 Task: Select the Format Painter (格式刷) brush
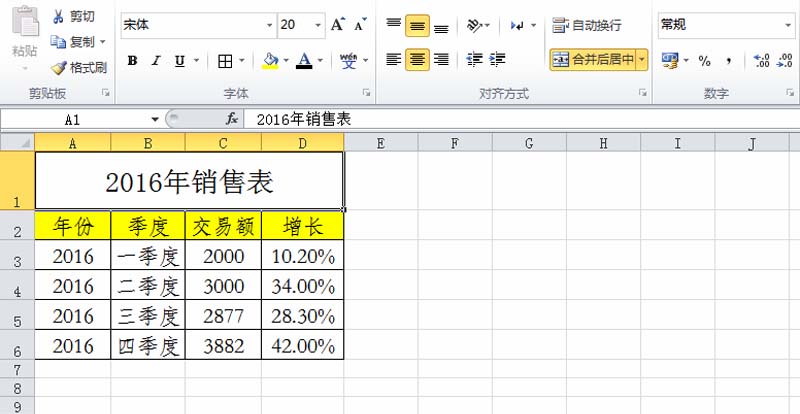[x=59, y=67]
